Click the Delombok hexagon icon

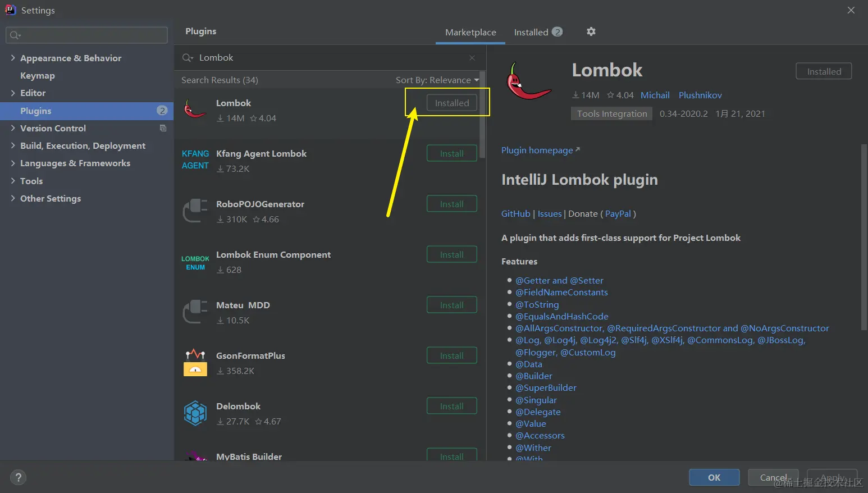click(195, 413)
